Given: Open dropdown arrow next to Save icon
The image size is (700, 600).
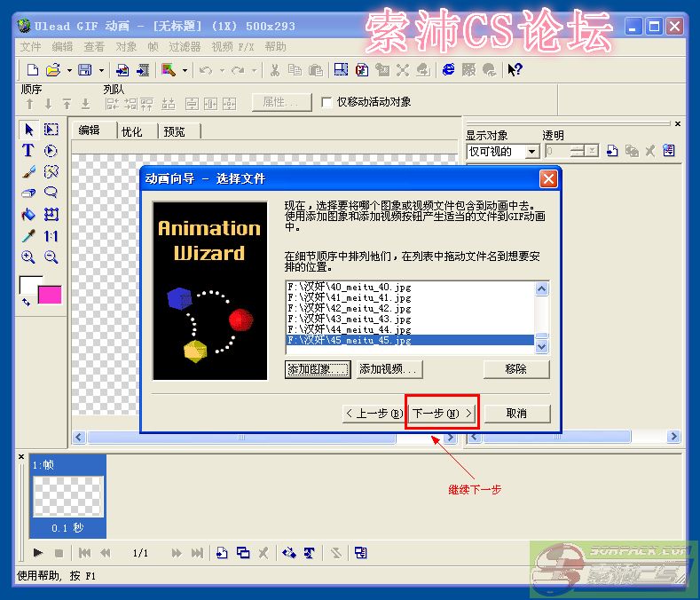Looking at the screenshot, I should (101, 71).
